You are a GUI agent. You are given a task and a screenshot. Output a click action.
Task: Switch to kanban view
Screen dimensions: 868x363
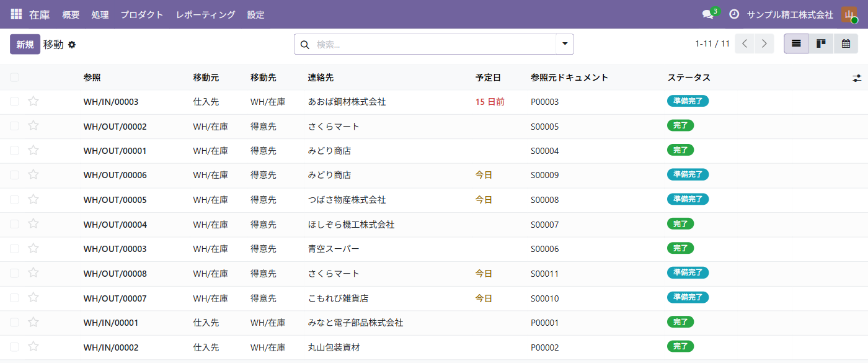[821, 44]
